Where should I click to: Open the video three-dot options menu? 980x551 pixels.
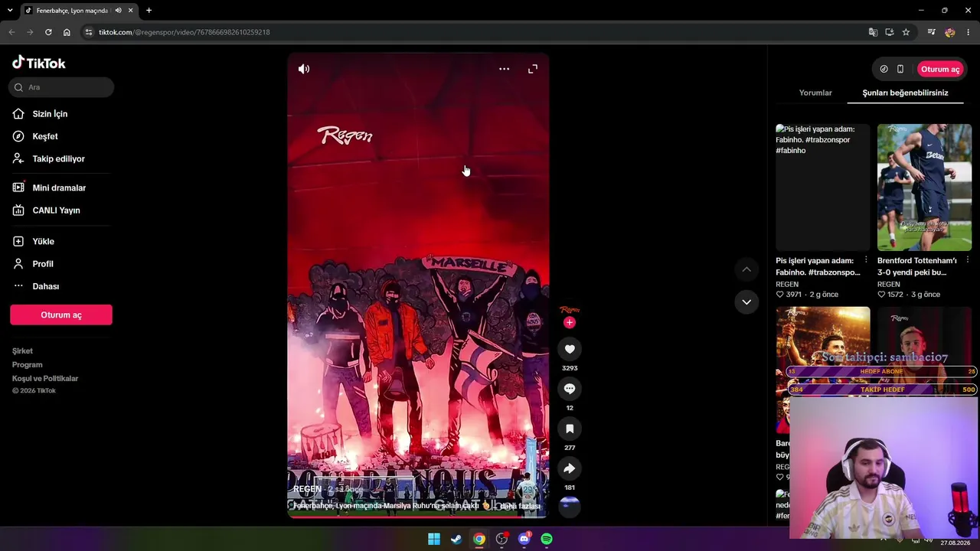(x=504, y=69)
